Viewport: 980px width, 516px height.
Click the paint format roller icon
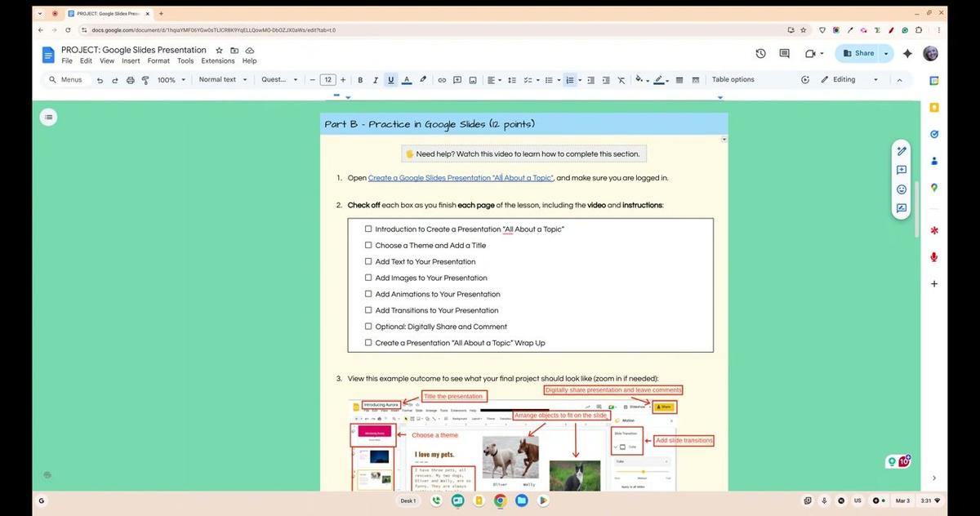[x=145, y=80]
